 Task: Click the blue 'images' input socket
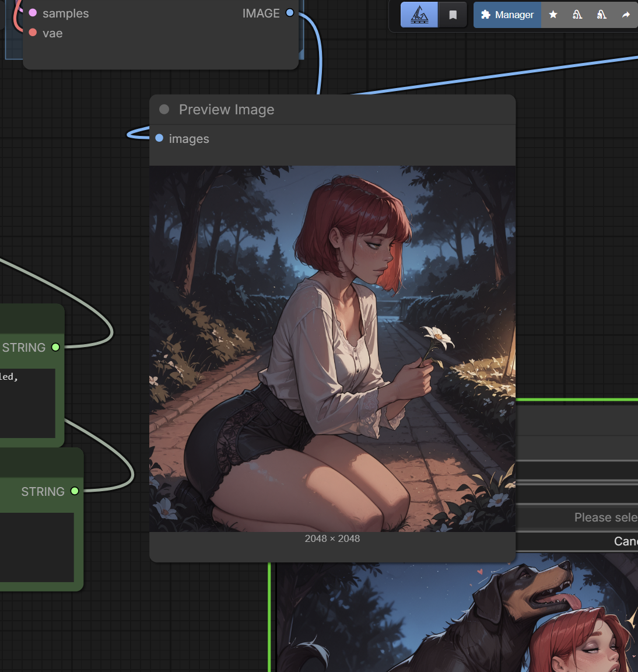(x=159, y=138)
